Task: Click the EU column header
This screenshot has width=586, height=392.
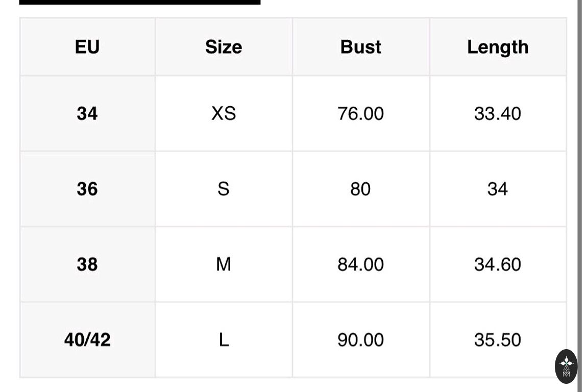Action: click(87, 47)
